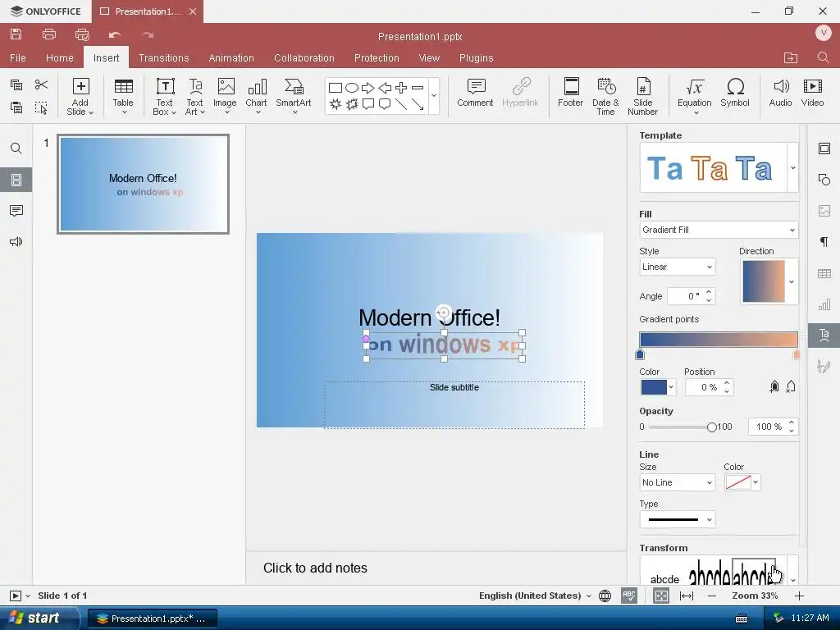Switch to the Transitions tab

click(163, 58)
